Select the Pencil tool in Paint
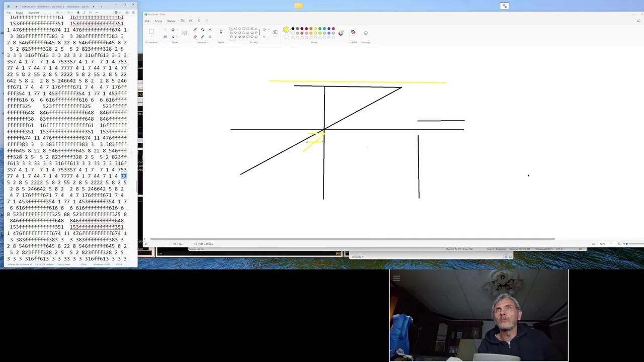Viewport: 644px width, 362px height. (x=195, y=29)
